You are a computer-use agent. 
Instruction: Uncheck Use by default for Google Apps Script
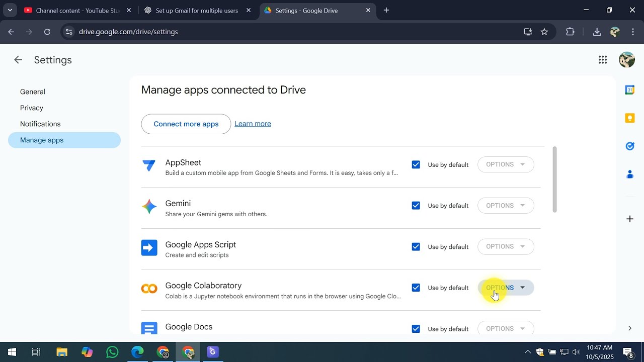[x=416, y=246]
